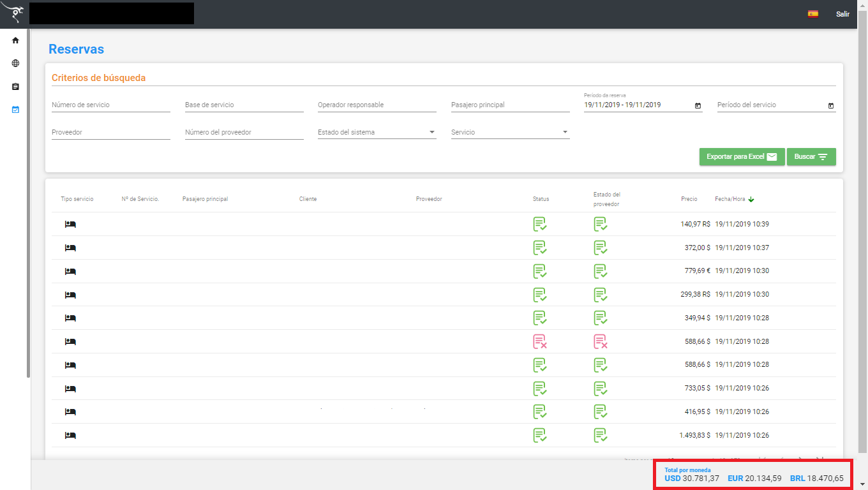Viewport: 868px width, 490px height.
Task: Select the calendar check icon in sidebar
Action: [15, 109]
